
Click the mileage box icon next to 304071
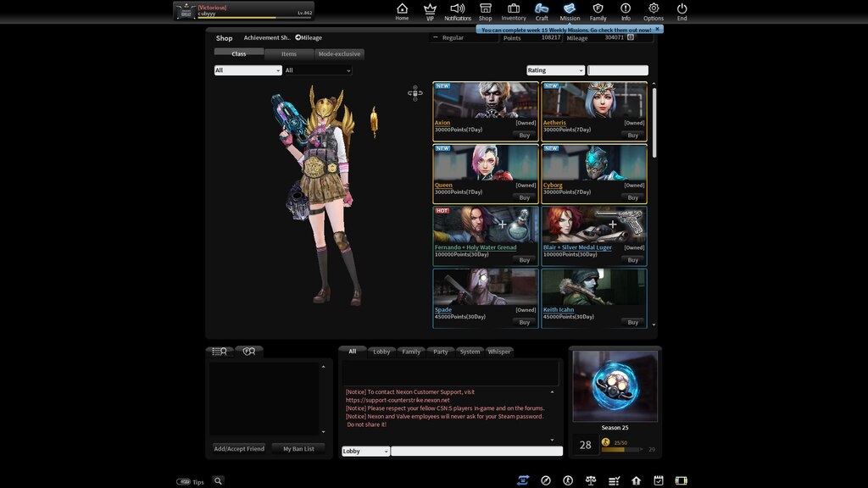(631, 37)
